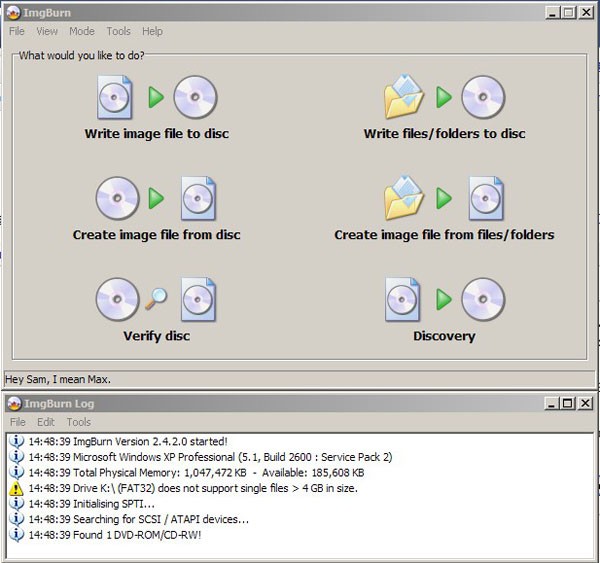
Task: Click image file icon in Verify disc mode
Action: (198, 299)
